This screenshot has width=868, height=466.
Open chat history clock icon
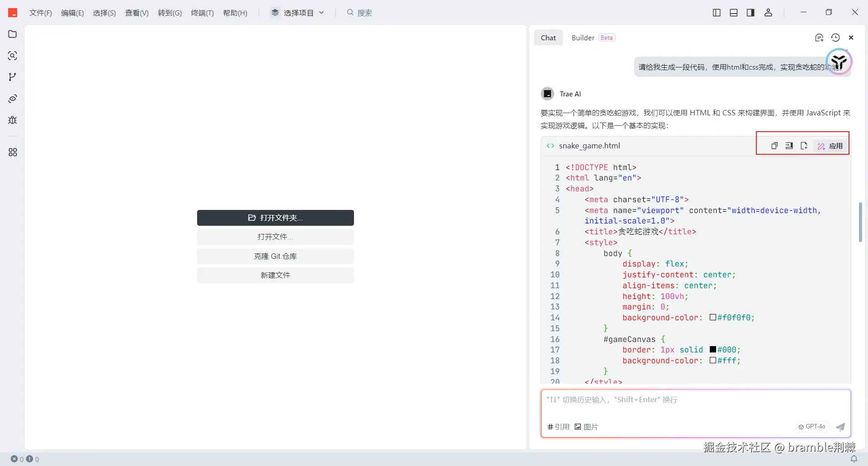835,38
